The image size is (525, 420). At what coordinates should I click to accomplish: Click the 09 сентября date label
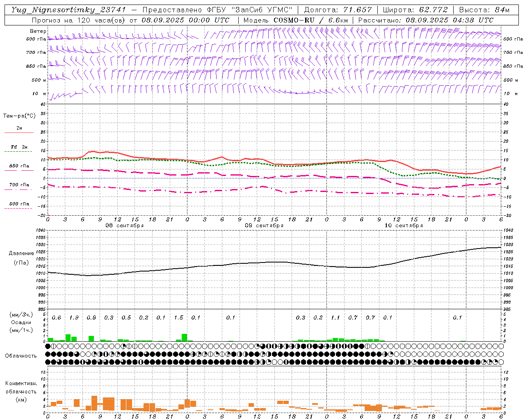pyautogui.click(x=264, y=226)
